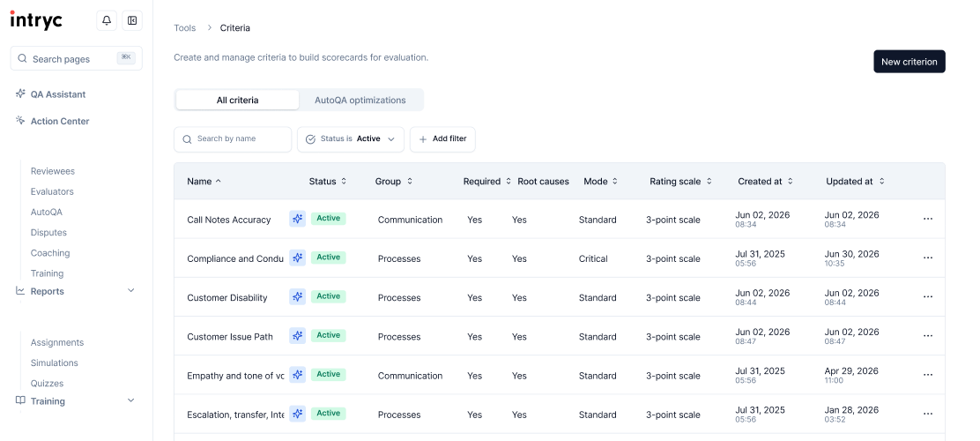The height and width of the screenshot is (441, 980).
Task: Switch to the All criteria tab
Action: (x=237, y=100)
